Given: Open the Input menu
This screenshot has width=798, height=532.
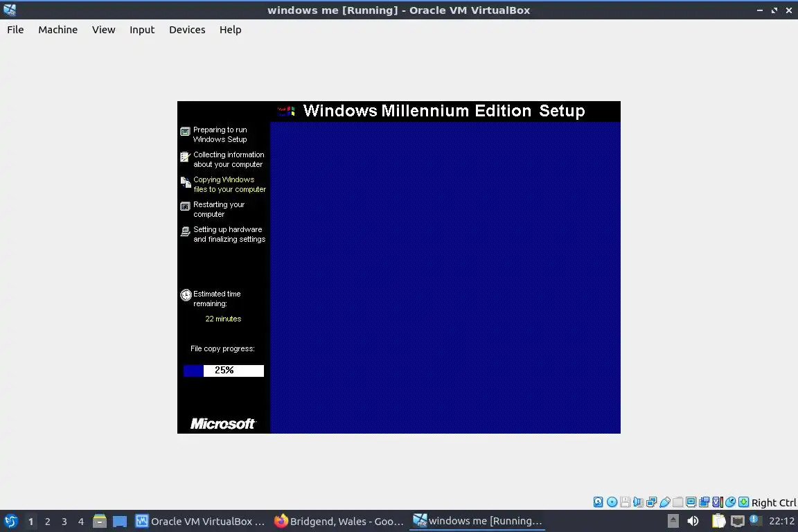Looking at the screenshot, I should click(142, 30).
